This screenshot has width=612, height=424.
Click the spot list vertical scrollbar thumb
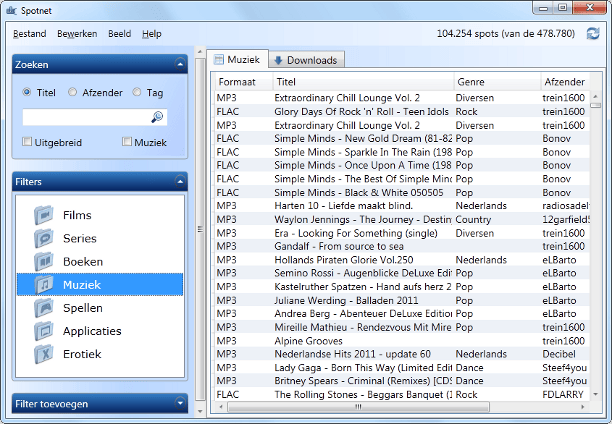(595, 105)
